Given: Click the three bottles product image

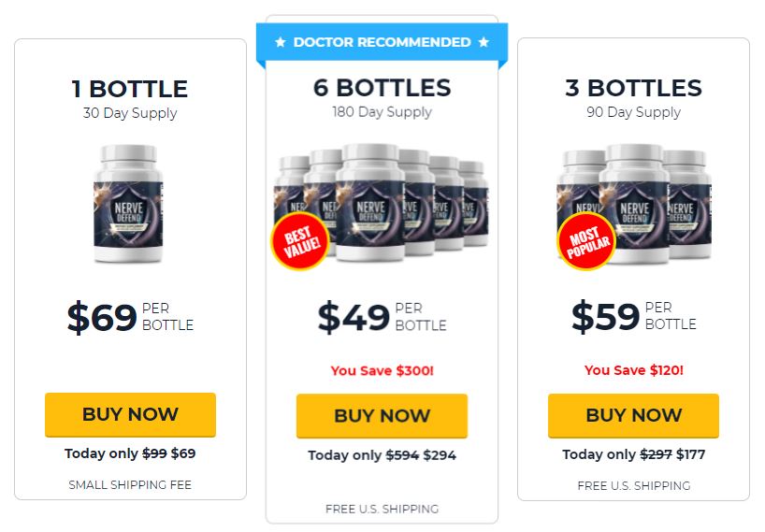Looking at the screenshot, I should (x=634, y=205).
